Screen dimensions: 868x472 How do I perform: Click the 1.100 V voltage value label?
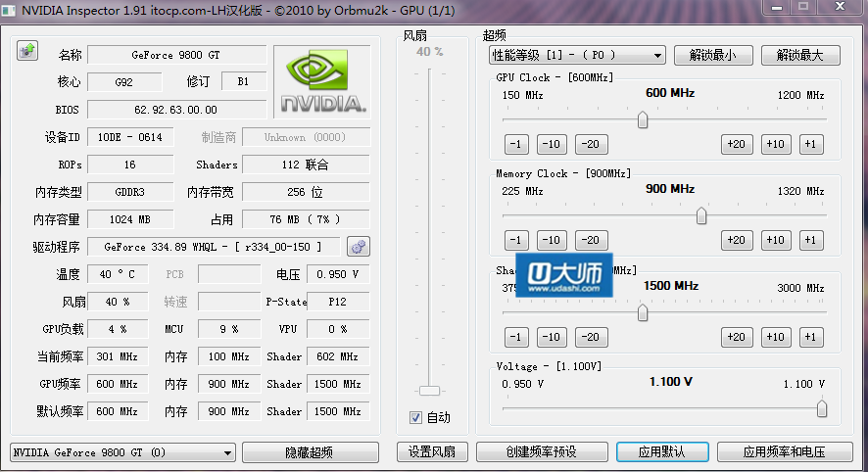[x=671, y=382]
